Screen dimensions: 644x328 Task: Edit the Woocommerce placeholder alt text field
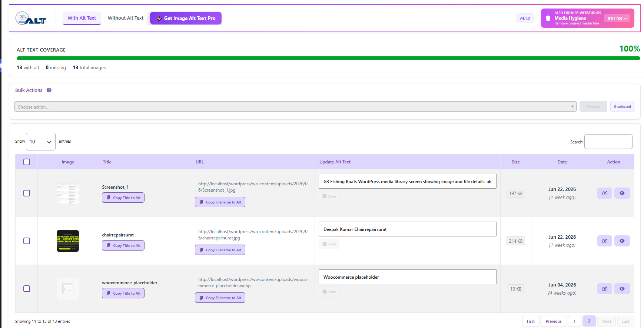pyautogui.click(x=408, y=277)
